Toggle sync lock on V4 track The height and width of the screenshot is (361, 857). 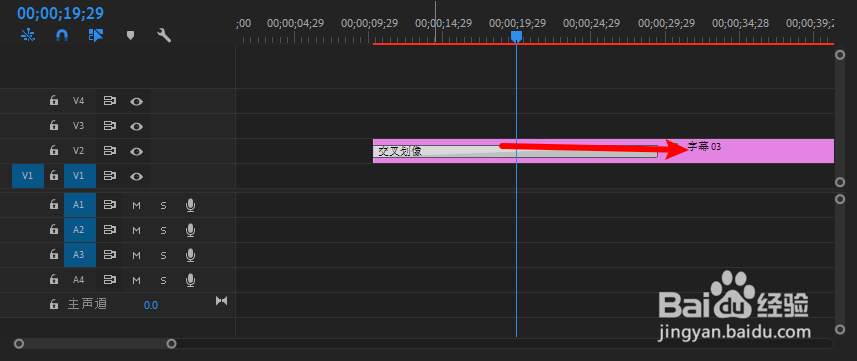click(x=110, y=101)
